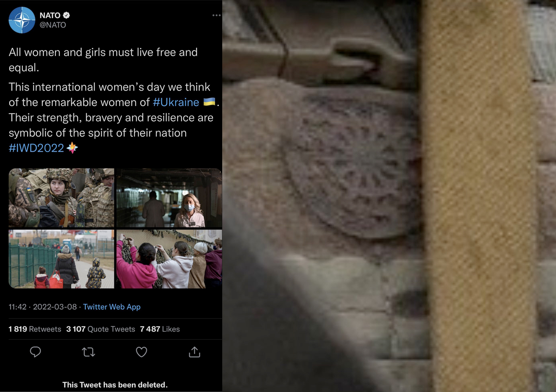Click the share upload icon
The width and height of the screenshot is (556, 392).
194,352
